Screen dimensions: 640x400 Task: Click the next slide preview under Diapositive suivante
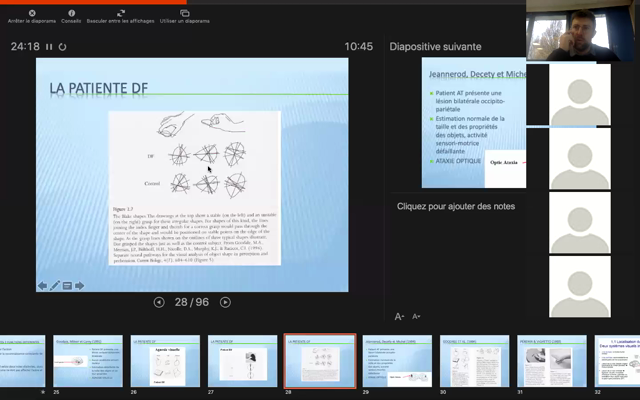[x=472, y=122]
